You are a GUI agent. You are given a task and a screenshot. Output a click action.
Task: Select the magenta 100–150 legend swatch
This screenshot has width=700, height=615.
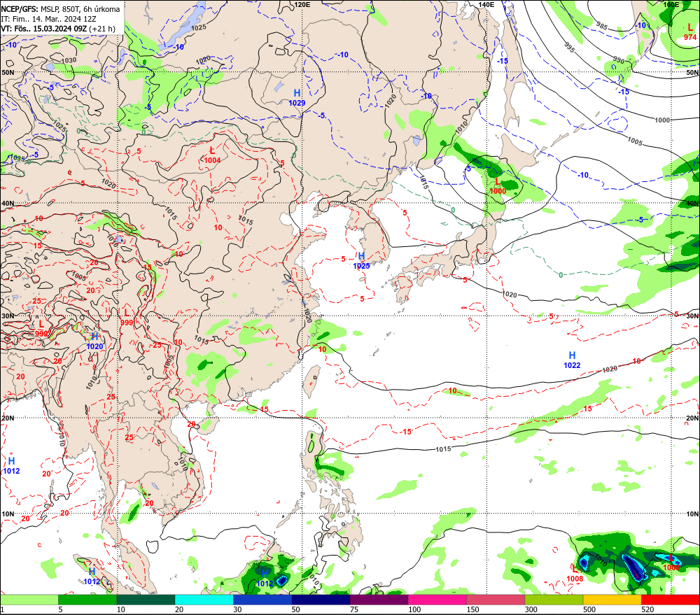pos(437,600)
